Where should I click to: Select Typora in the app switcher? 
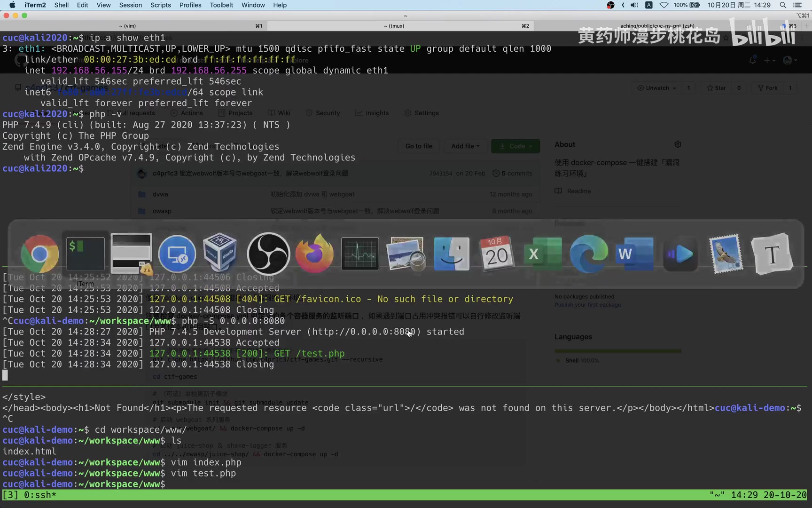[x=772, y=254]
